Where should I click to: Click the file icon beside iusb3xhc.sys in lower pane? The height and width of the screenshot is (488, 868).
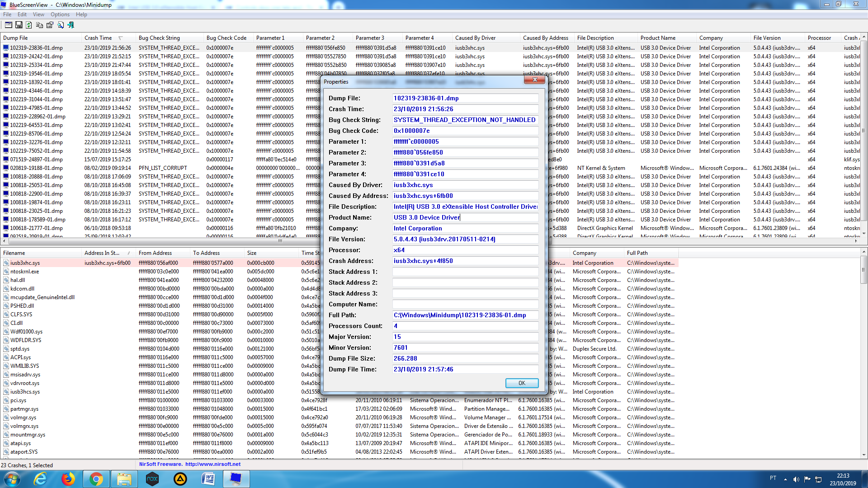click(x=6, y=263)
